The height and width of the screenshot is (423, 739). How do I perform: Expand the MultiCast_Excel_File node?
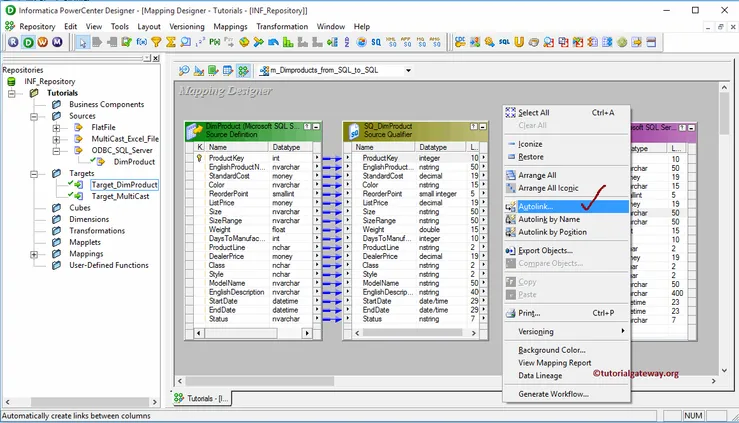click(56, 139)
